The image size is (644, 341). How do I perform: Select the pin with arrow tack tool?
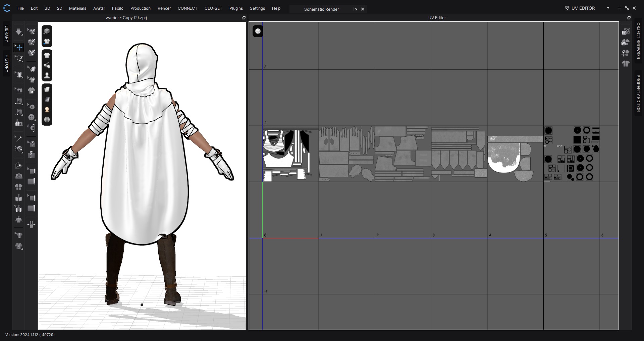pos(19,138)
